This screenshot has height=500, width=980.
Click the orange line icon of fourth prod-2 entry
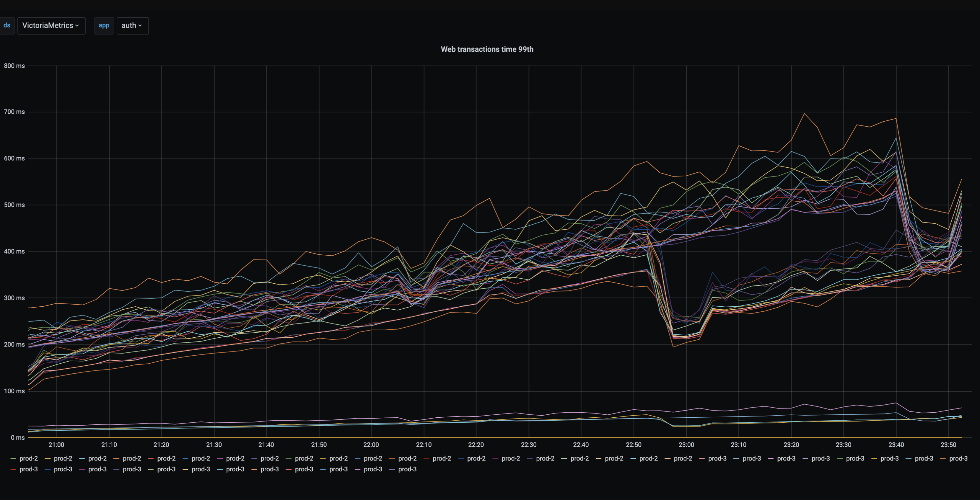click(x=117, y=459)
